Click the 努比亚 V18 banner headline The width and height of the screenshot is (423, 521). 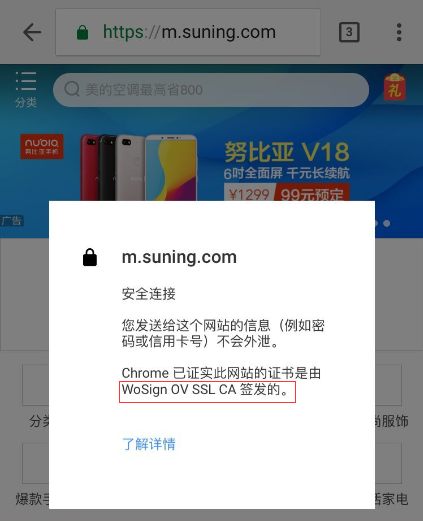coord(287,152)
